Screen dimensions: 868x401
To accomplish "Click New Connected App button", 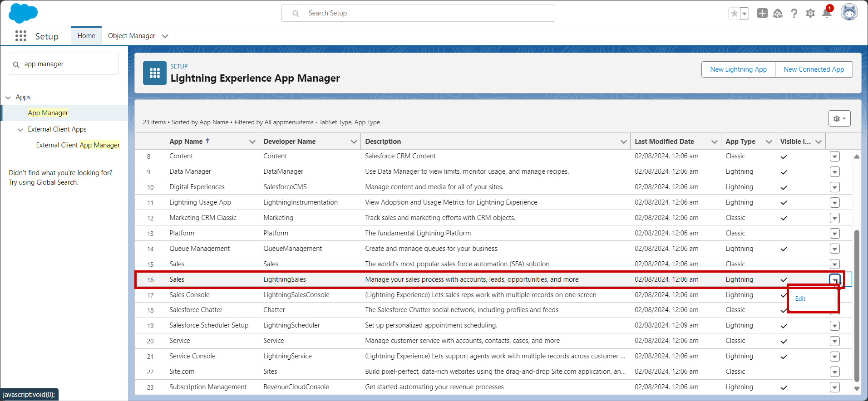I will pos(814,69).
